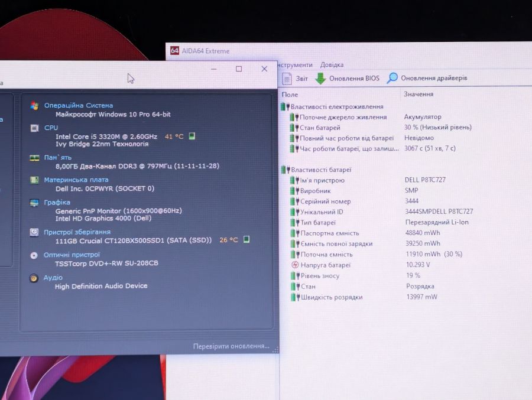This screenshot has width=532, height=400.
Task: Select the value 48840 mWh
Action: (423, 233)
